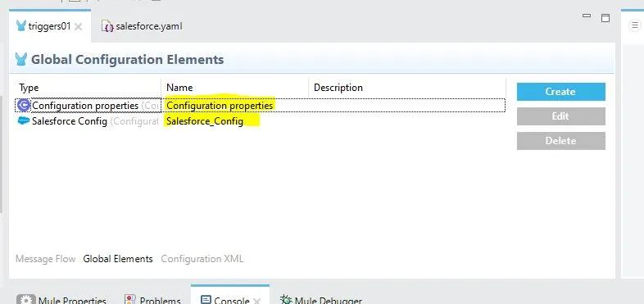Image resolution: width=644 pixels, height=304 pixels.
Task: Switch to the Message Flow view
Action: coord(46,259)
